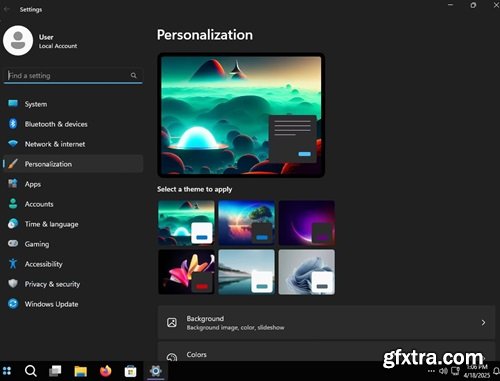The width and height of the screenshot is (500, 381).
Task: Click the Settings gear on taskbar
Action: pyautogui.click(x=155, y=371)
